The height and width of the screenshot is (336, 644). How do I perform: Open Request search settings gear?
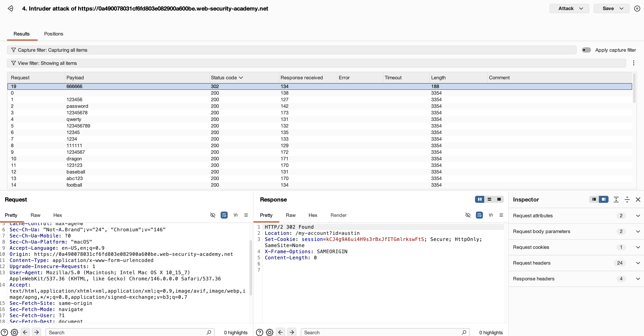(x=14, y=332)
